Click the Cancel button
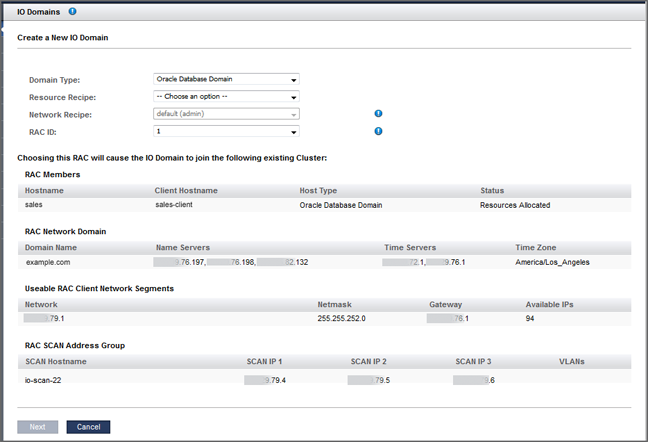648x442 pixels. 88,427
